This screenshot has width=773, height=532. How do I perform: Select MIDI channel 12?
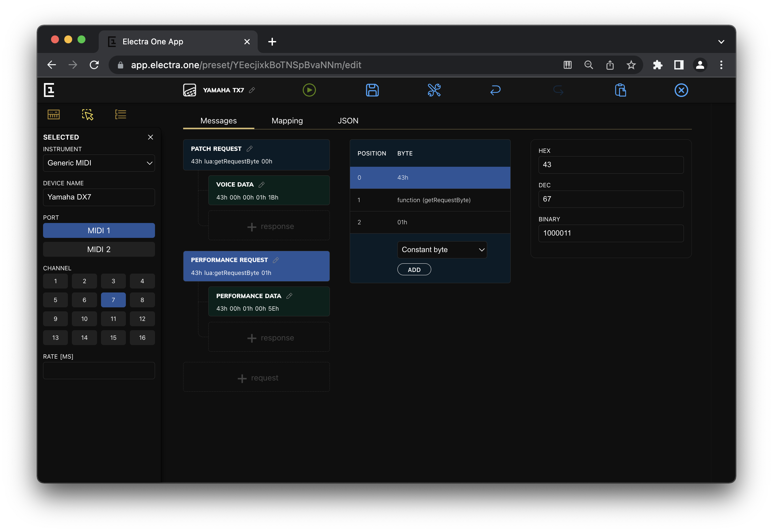pos(142,319)
